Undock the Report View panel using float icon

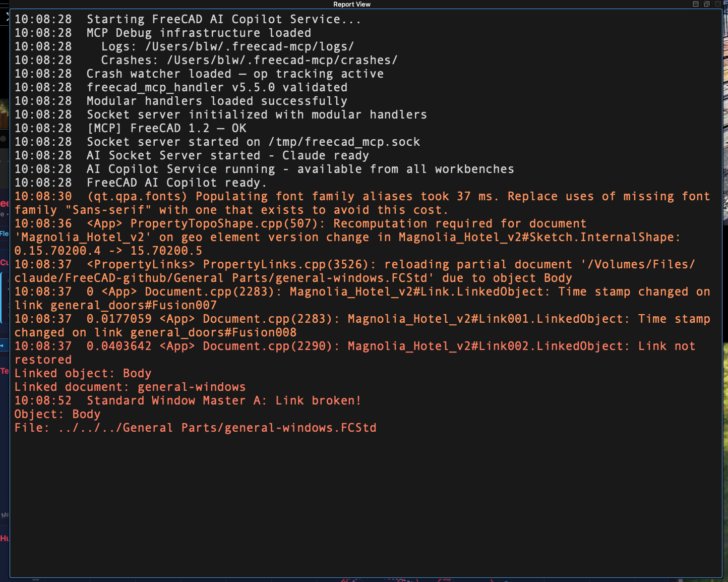(707, 4)
